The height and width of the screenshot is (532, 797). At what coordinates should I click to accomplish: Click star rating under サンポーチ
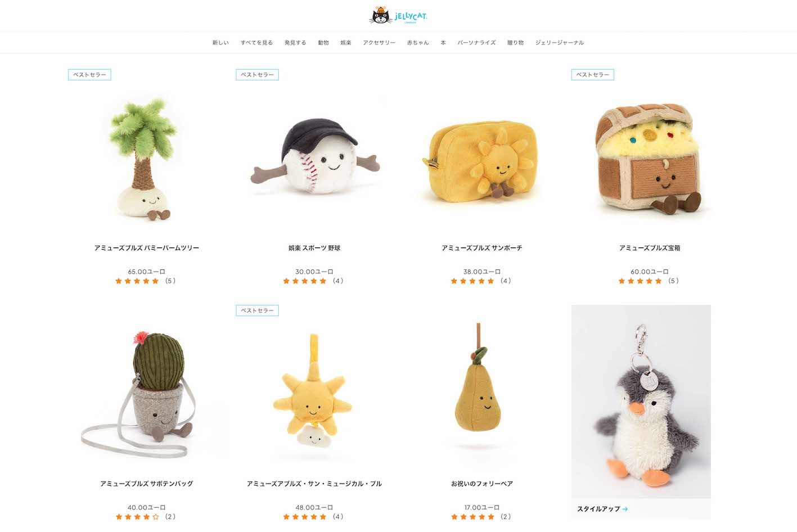(472, 281)
